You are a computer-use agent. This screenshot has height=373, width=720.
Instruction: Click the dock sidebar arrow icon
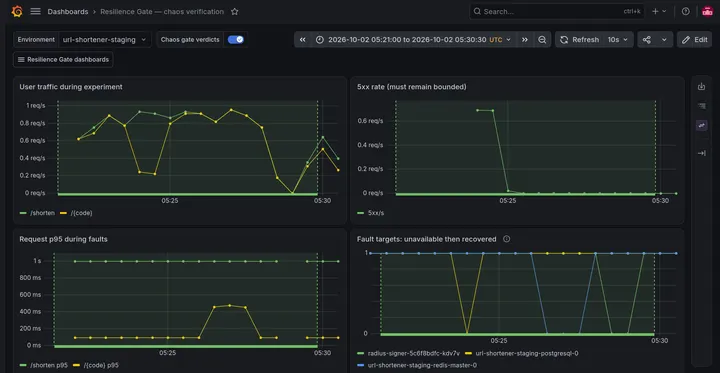(701, 153)
